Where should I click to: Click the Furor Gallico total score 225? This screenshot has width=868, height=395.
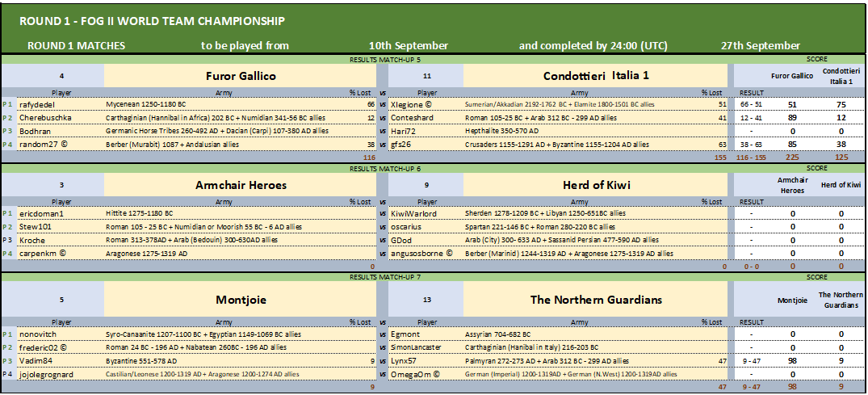tap(792, 158)
